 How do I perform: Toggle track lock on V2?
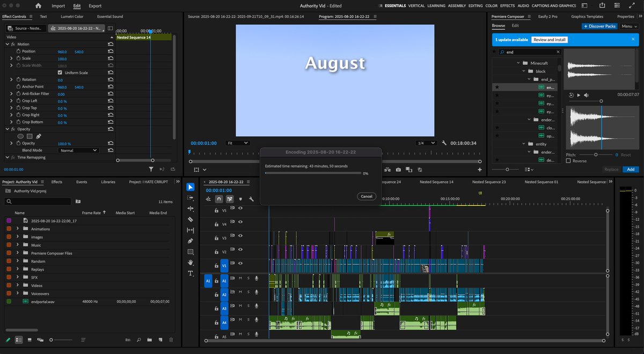point(216,251)
